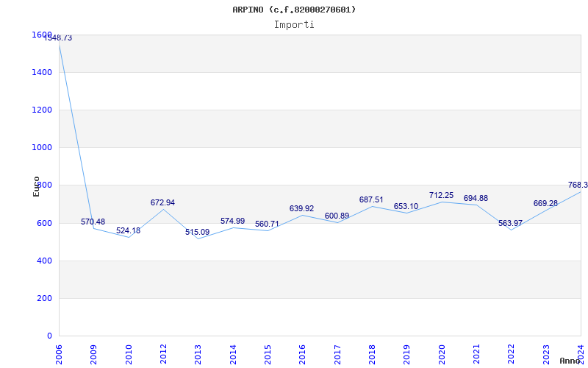
Task: Click x-axis year 2016
Action: 303,354
